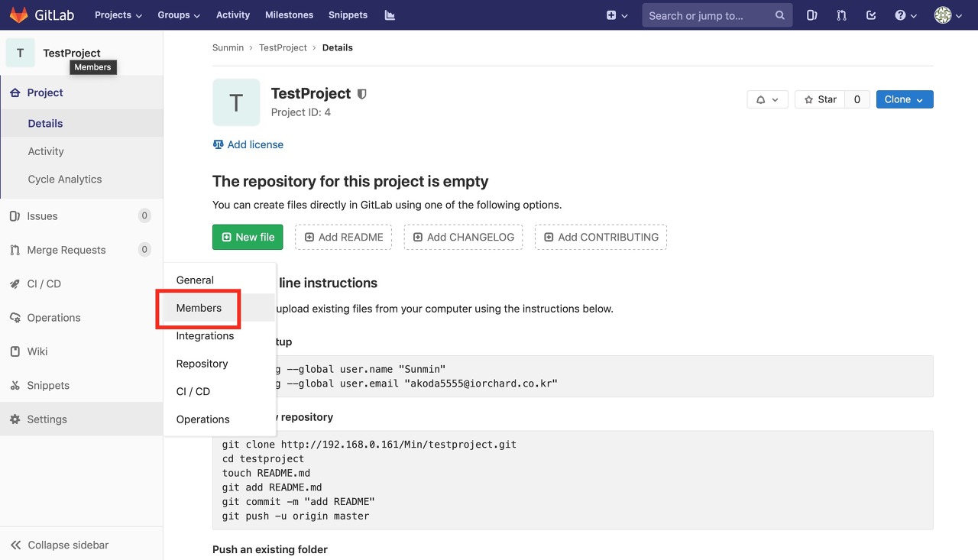The width and height of the screenshot is (978, 560).
Task: Click the green New file button
Action: [248, 237]
